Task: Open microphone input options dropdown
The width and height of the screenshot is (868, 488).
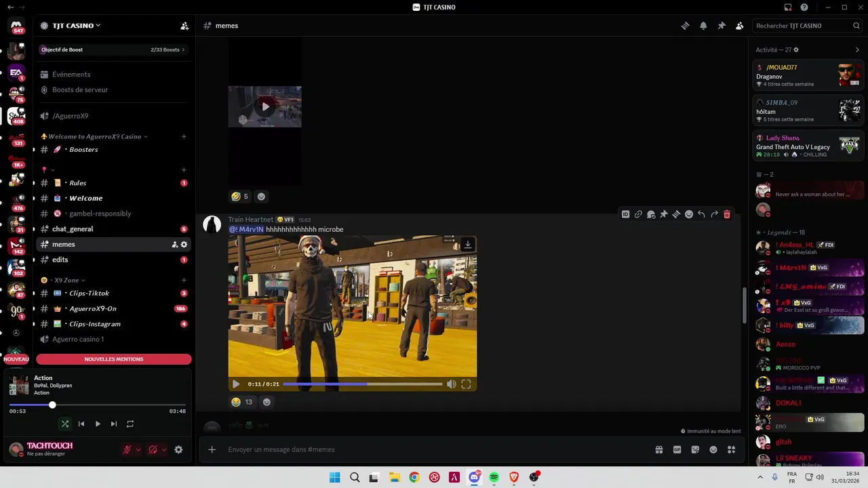Action: [138, 449]
